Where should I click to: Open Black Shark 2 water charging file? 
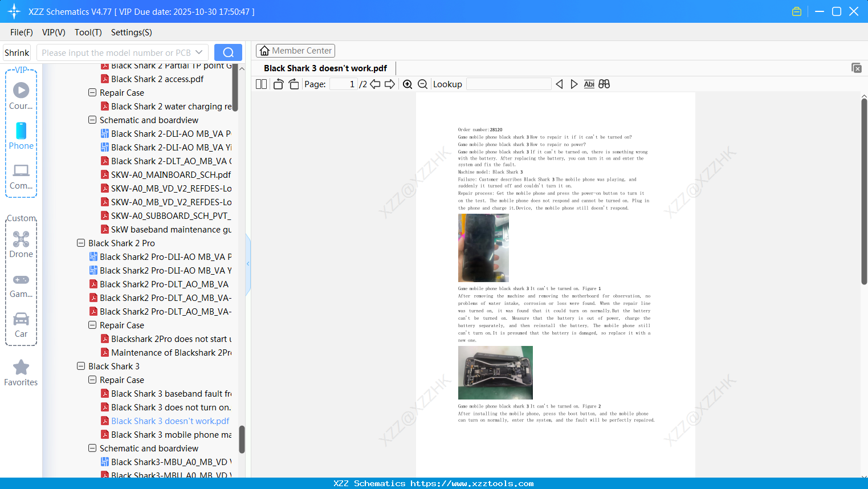[166, 106]
